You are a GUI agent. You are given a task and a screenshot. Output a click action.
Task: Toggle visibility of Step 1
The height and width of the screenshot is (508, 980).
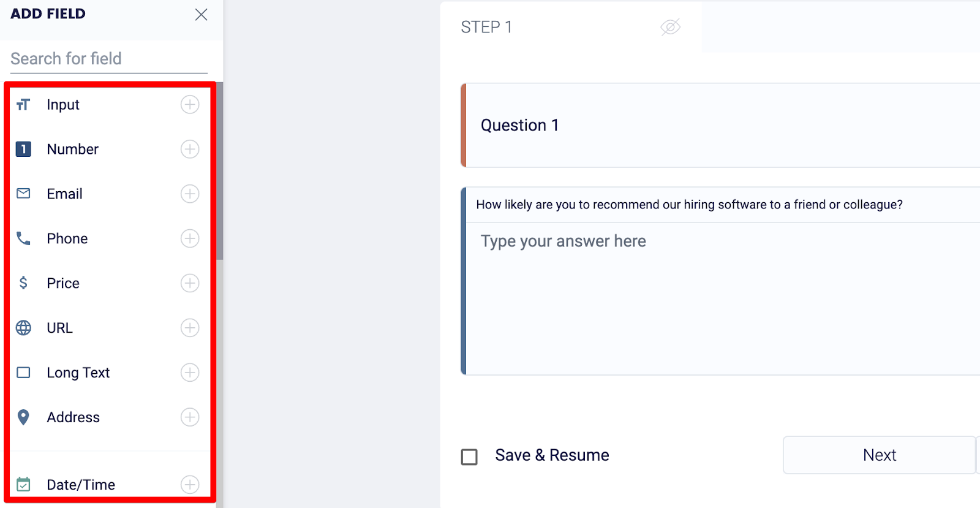[671, 27]
